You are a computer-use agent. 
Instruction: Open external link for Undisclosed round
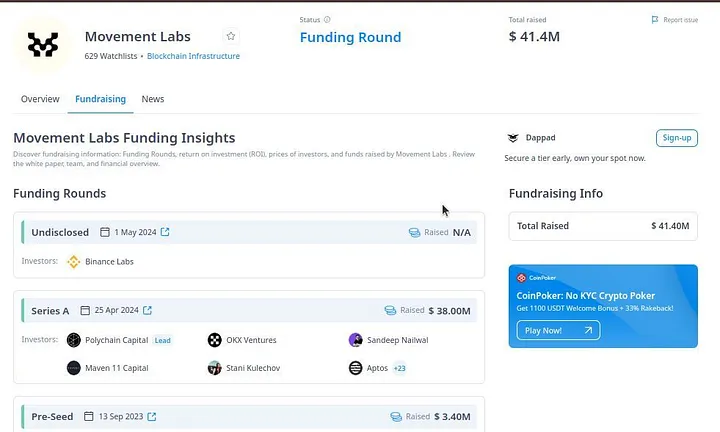tap(165, 232)
